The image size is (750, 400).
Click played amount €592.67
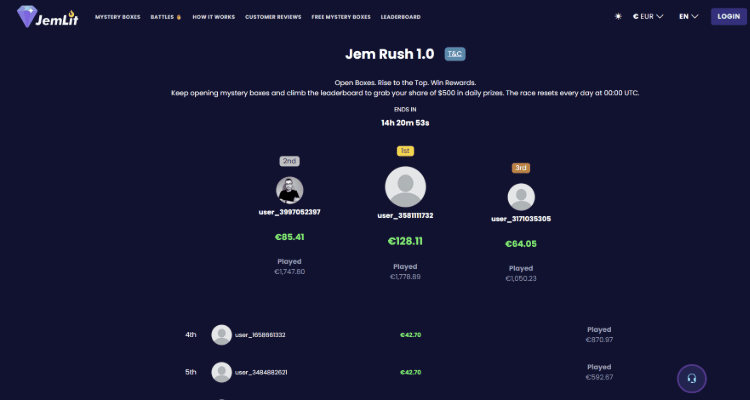coord(599,377)
